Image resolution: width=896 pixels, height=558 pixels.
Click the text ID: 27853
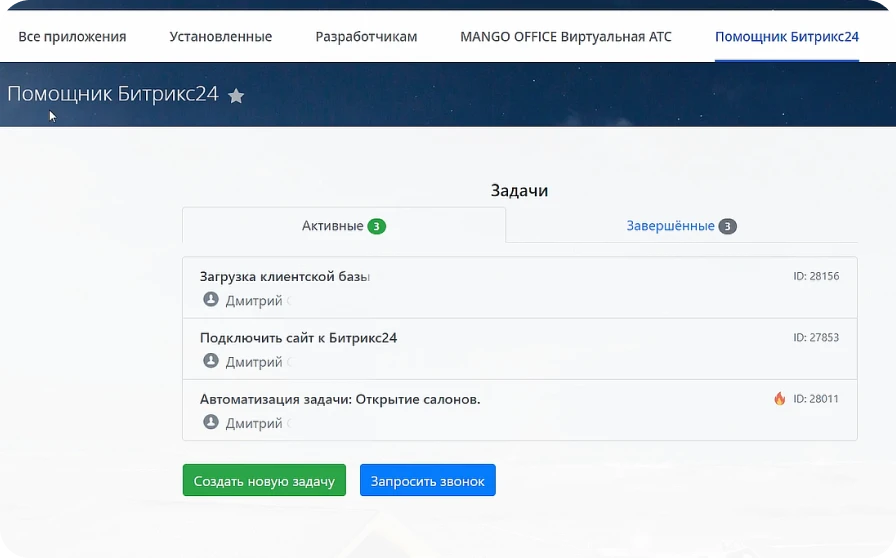tap(816, 337)
